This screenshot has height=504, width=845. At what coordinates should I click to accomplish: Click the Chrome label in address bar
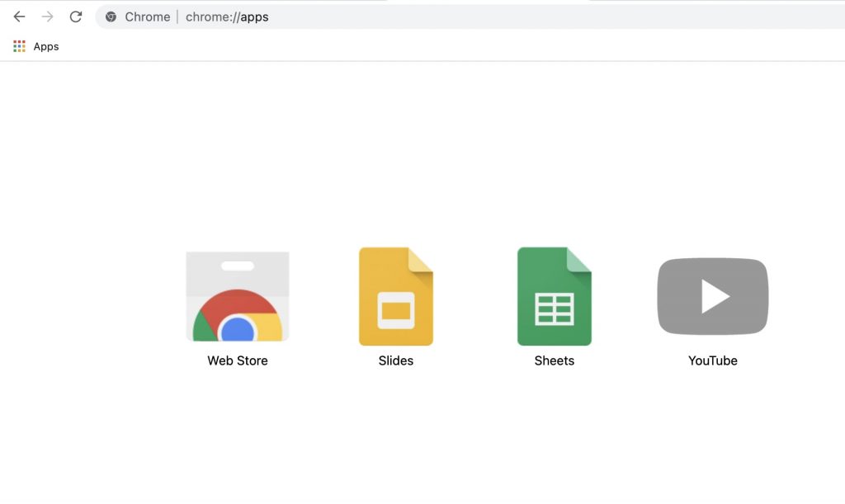148,16
